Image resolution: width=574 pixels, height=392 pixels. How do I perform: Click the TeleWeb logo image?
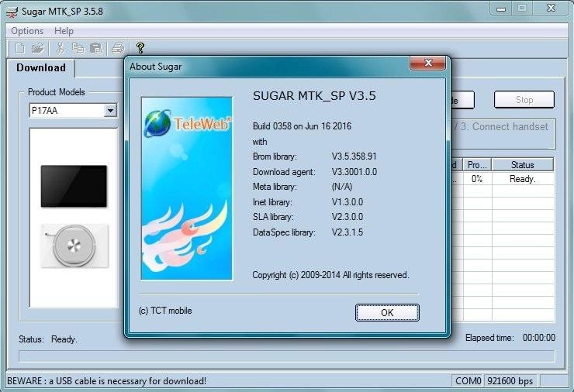187,188
